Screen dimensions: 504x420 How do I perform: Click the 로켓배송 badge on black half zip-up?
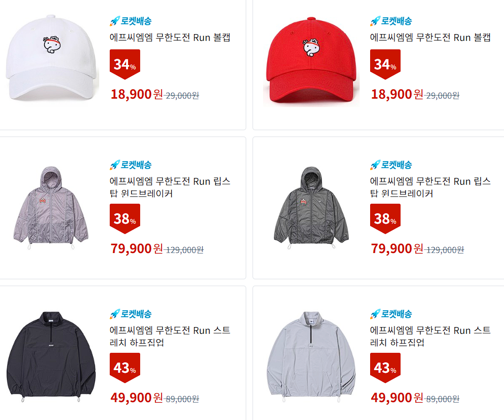(x=131, y=314)
